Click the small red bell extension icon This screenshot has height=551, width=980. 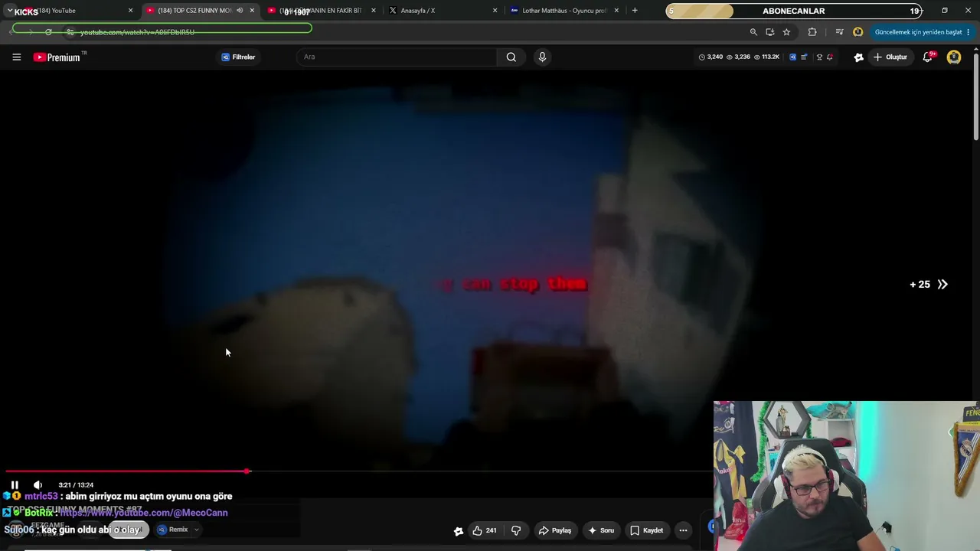pyautogui.click(x=830, y=57)
